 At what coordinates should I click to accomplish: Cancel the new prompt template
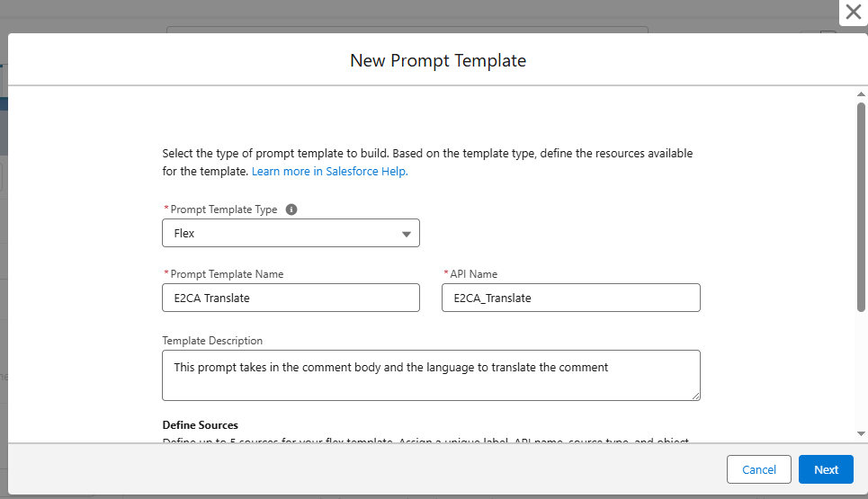click(x=758, y=469)
